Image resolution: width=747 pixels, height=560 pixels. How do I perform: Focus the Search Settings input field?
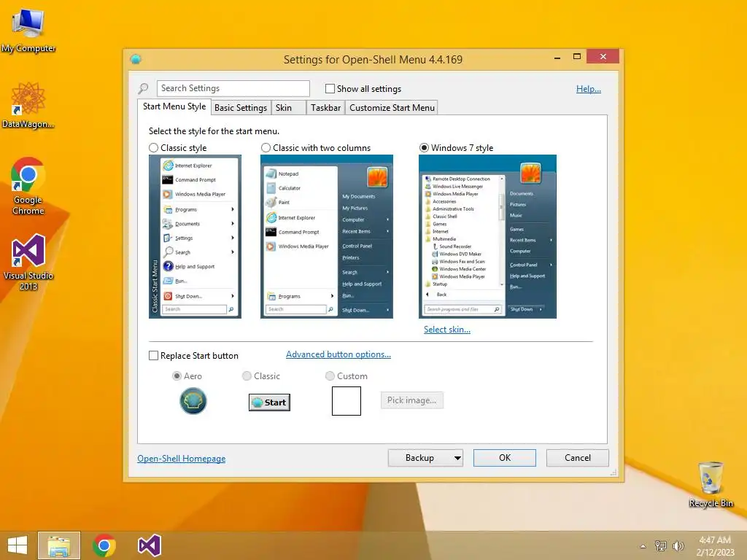pyautogui.click(x=233, y=88)
